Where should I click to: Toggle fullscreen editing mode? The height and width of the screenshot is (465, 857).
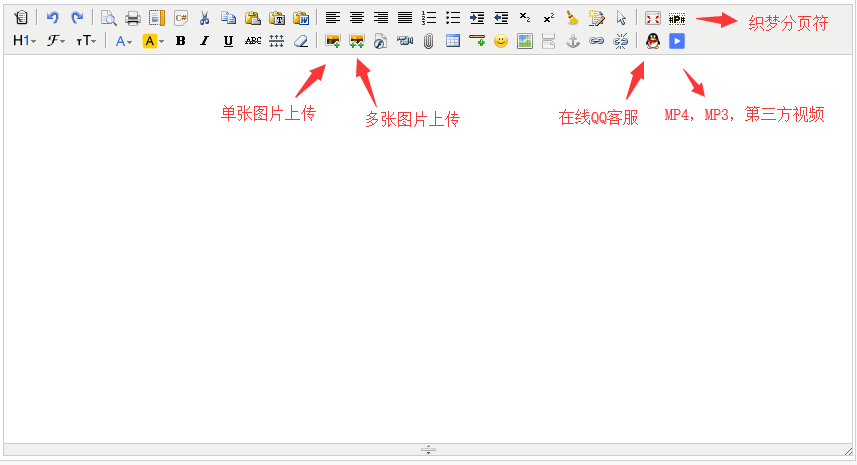pos(653,18)
